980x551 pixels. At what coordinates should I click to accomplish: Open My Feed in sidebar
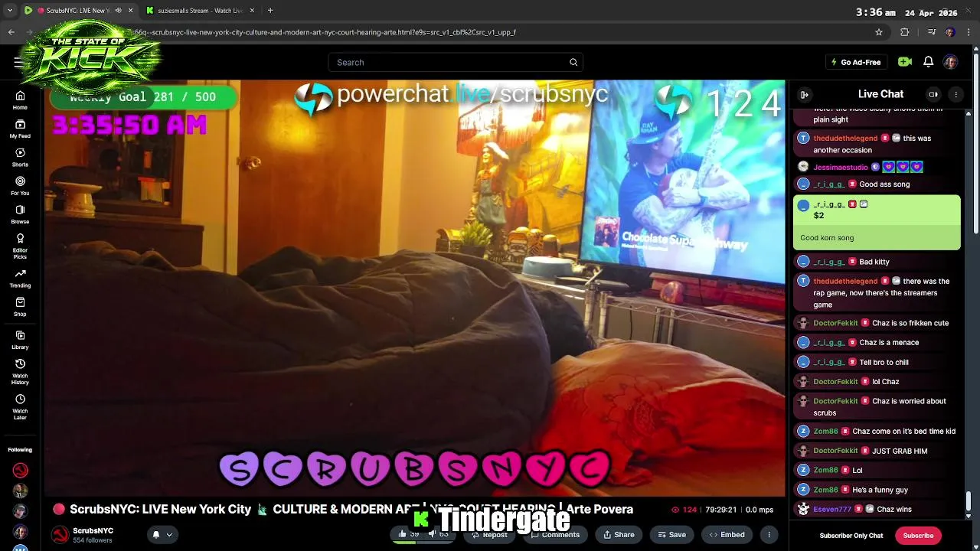tap(20, 129)
